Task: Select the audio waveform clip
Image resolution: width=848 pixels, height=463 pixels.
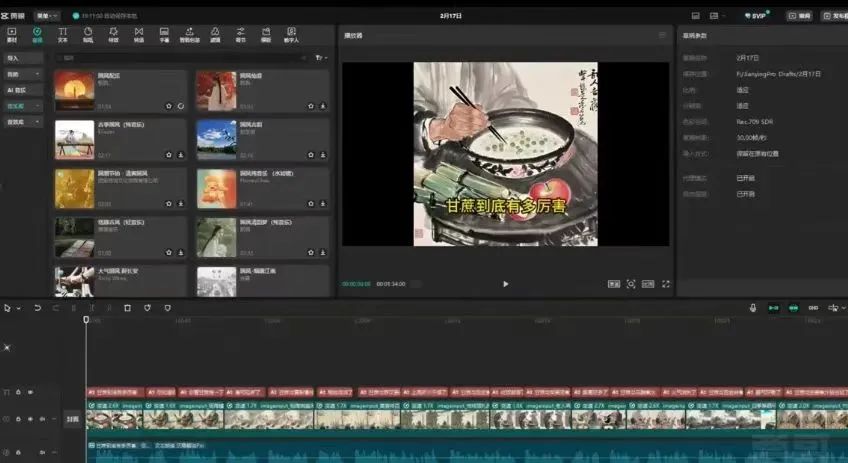Action: [467, 451]
